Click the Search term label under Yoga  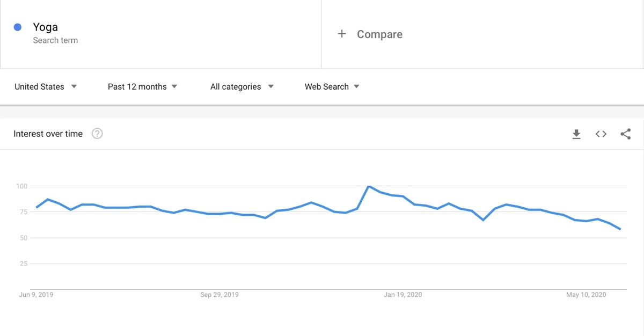(x=56, y=40)
